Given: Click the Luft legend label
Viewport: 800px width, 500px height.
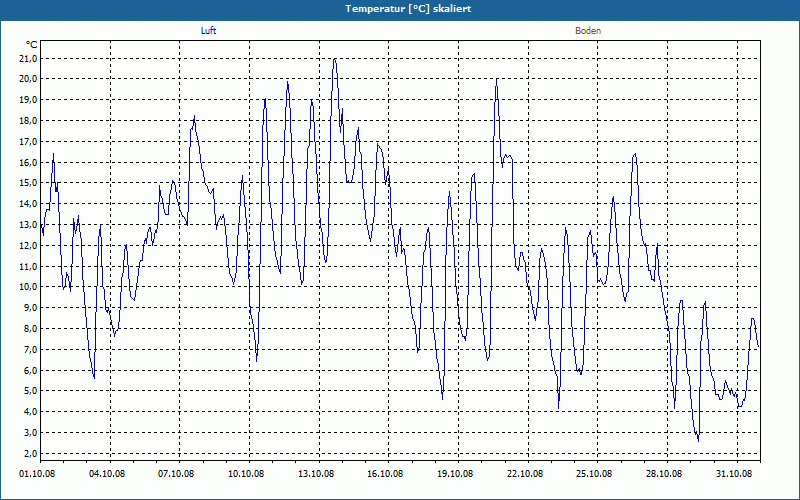Looking at the screenshot, I should click(x=208, y=31).
